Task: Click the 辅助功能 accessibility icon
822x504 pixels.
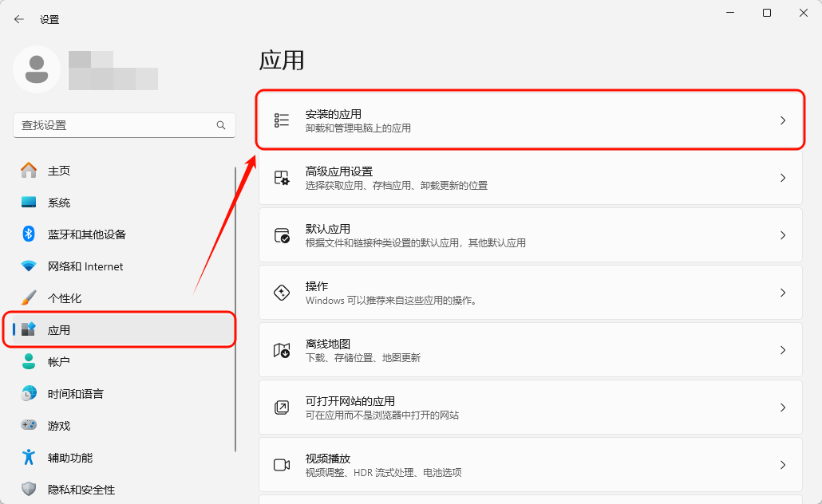Action: pos(29,458)
